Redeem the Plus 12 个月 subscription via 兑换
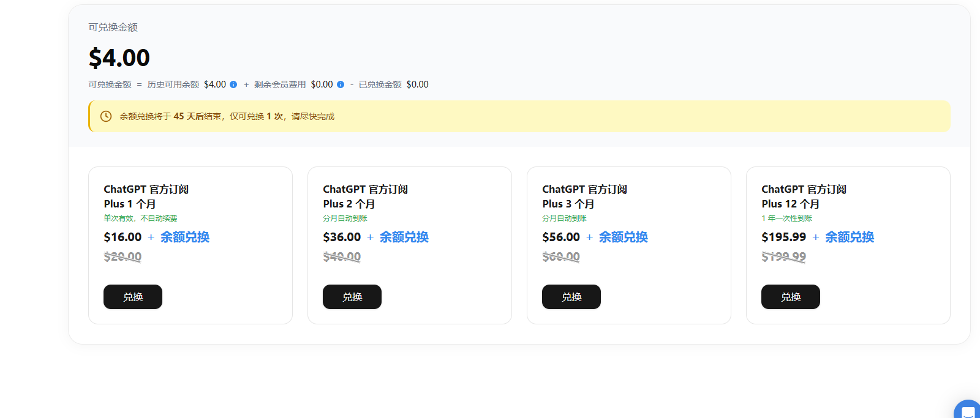This screenshot has width=980, height=418. point(791,297)
